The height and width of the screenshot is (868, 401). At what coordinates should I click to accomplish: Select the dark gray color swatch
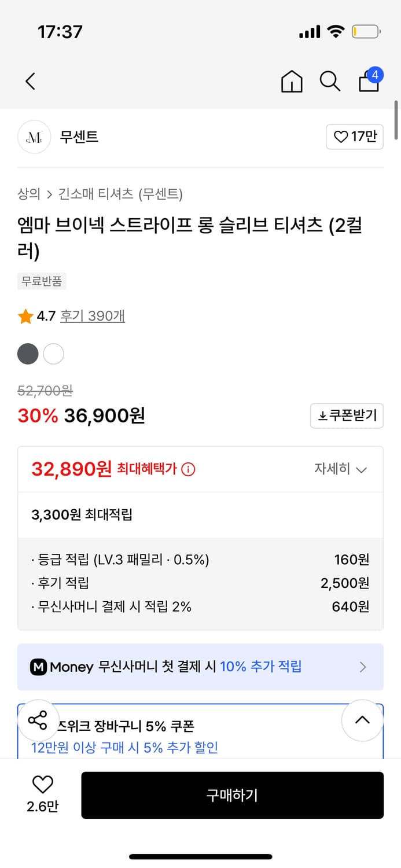pos(28,354)
